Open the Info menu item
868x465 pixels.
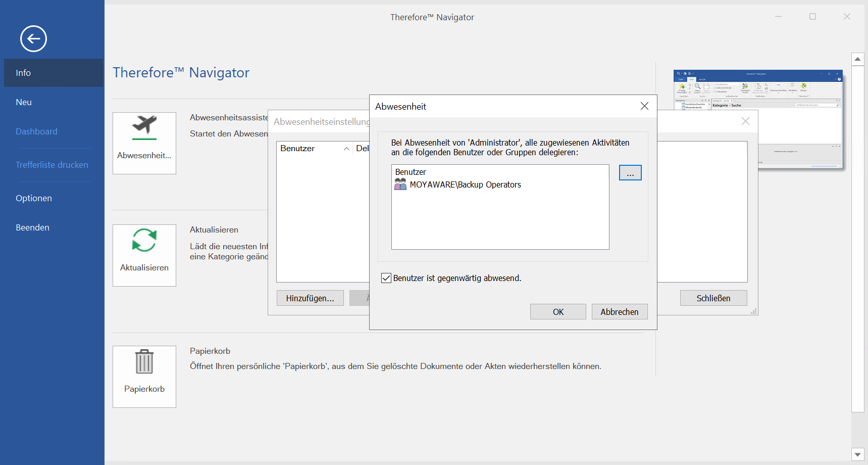coord(54,73)
